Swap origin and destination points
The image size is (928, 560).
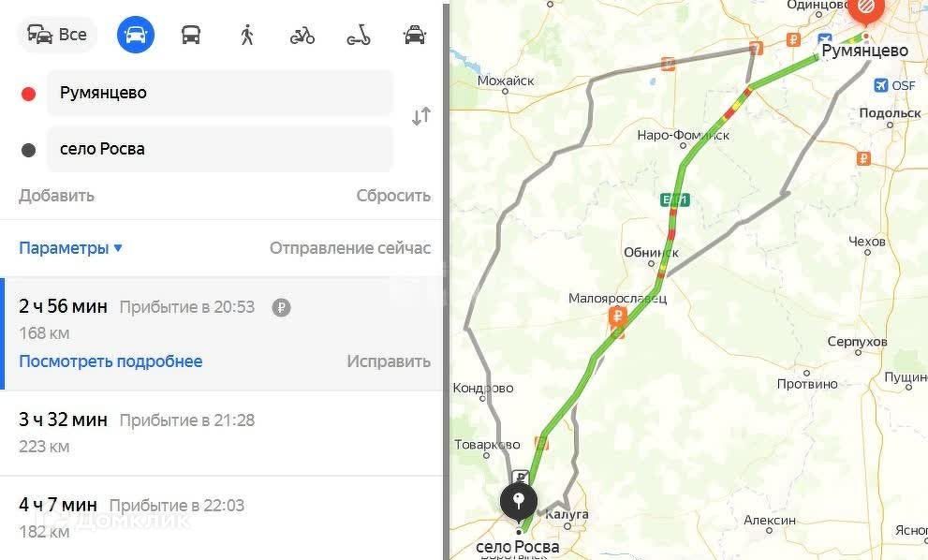tap(421, 117)
